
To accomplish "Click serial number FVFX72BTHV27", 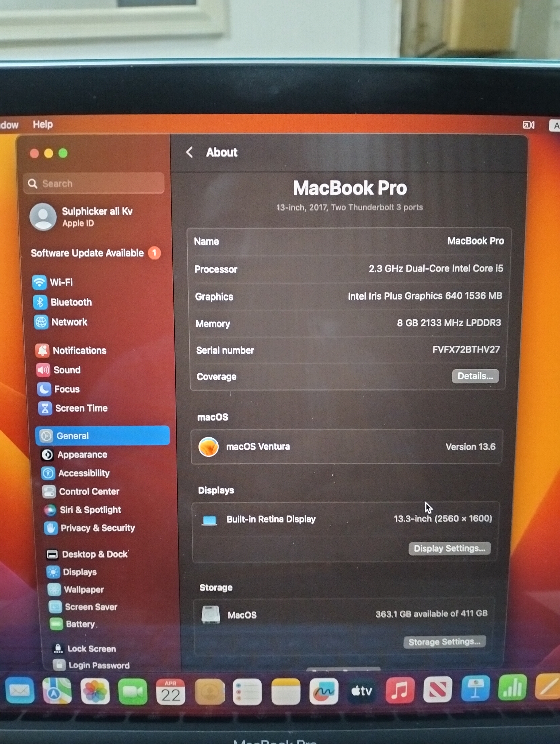I will point(466,349).
